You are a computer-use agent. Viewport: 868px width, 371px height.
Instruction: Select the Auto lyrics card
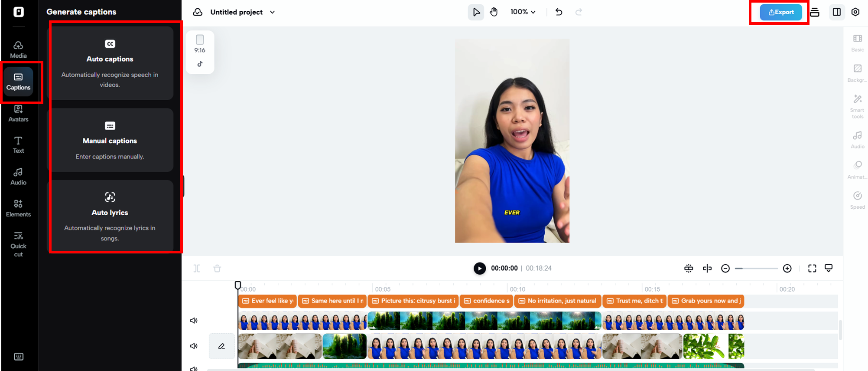click(110, 216)
